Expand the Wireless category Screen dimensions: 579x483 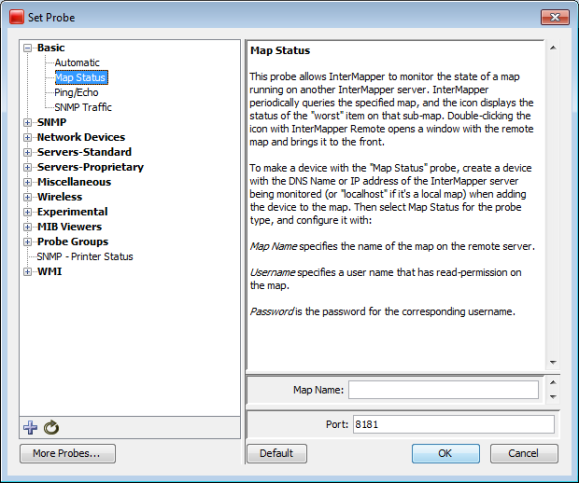(27, 197)
